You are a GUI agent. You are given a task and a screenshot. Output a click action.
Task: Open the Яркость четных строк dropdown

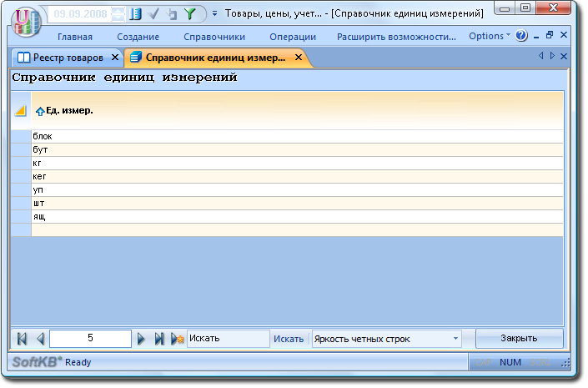pyautogui.click(x=387, y=339)
